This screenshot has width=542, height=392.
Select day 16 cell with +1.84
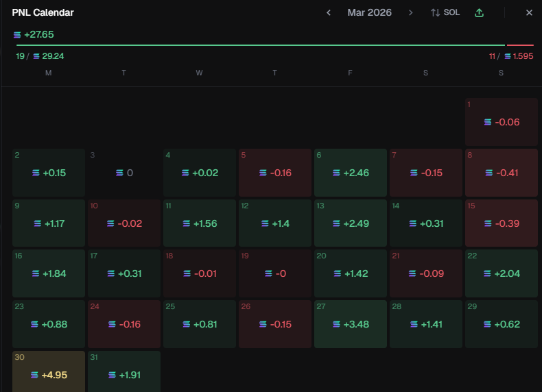pos(49,273)
